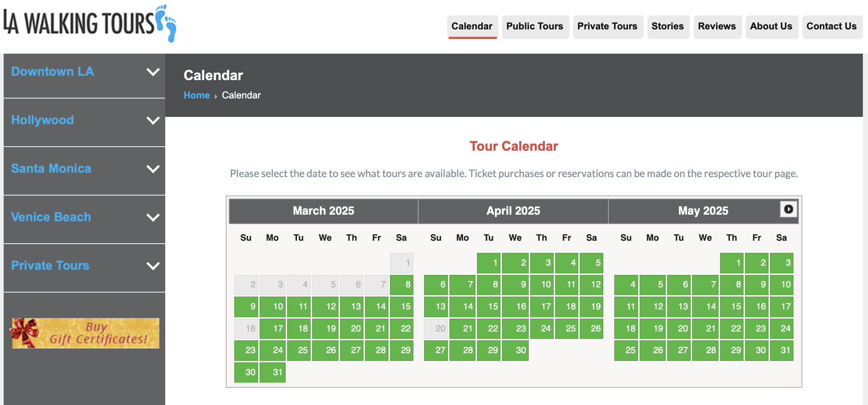Open the Public Tours menu item
The image size is (868, 405).
tap(535, 26)
